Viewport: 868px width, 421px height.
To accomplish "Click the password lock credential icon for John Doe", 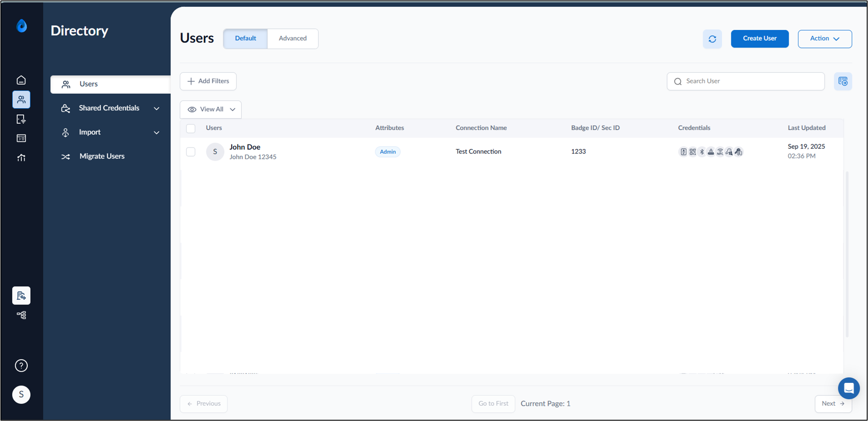I will tap(711, 152).
